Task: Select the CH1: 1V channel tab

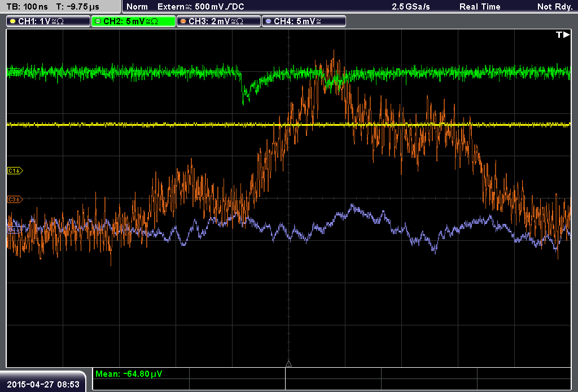Action: tap(49, 21)
